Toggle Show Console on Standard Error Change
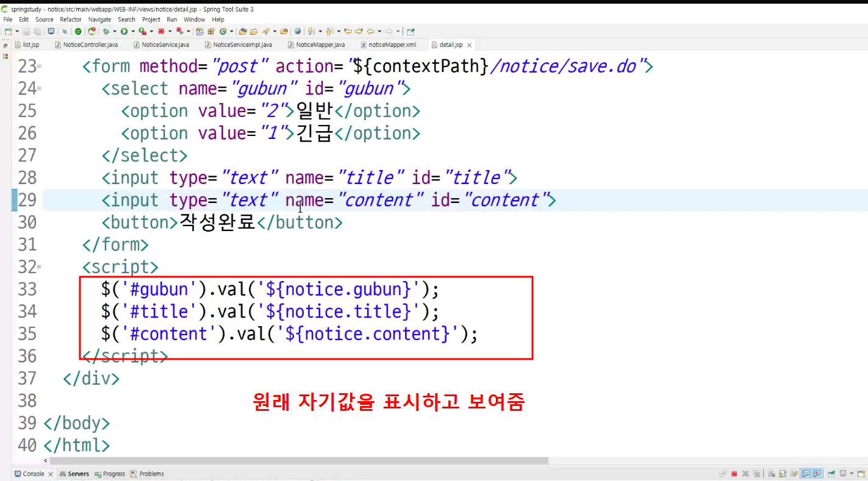This screenshot has height=481, width=868. tap(816, 474)
